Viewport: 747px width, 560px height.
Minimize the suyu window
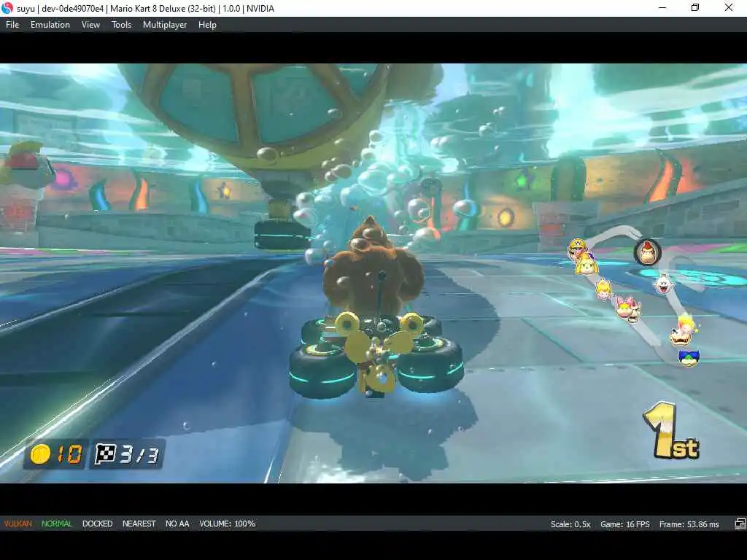pyautogui.click(x=662, y=8)
